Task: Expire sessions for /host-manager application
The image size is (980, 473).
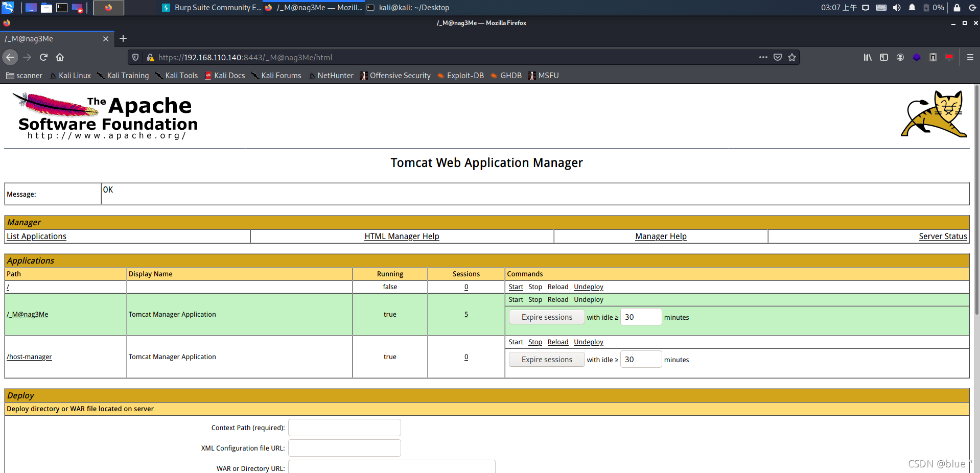Action: [547, 360]
